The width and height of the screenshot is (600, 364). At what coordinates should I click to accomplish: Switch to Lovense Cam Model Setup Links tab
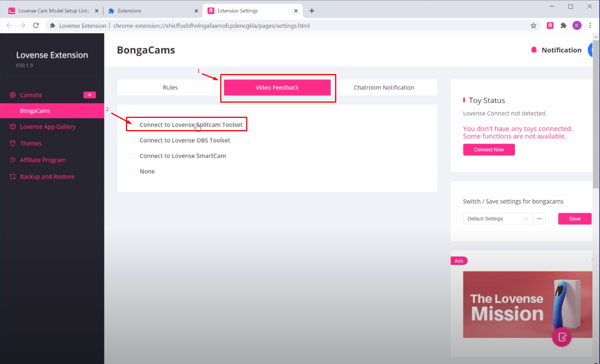(x=53, y=11)
